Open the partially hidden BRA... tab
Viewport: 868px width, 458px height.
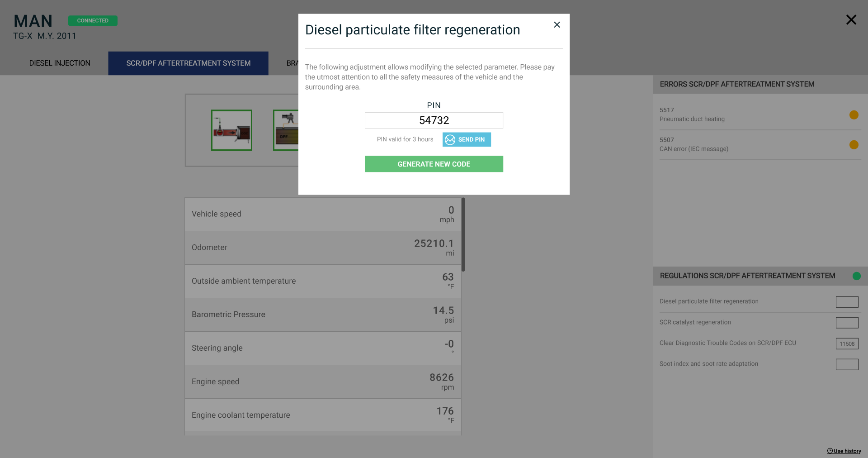(292, 63)
